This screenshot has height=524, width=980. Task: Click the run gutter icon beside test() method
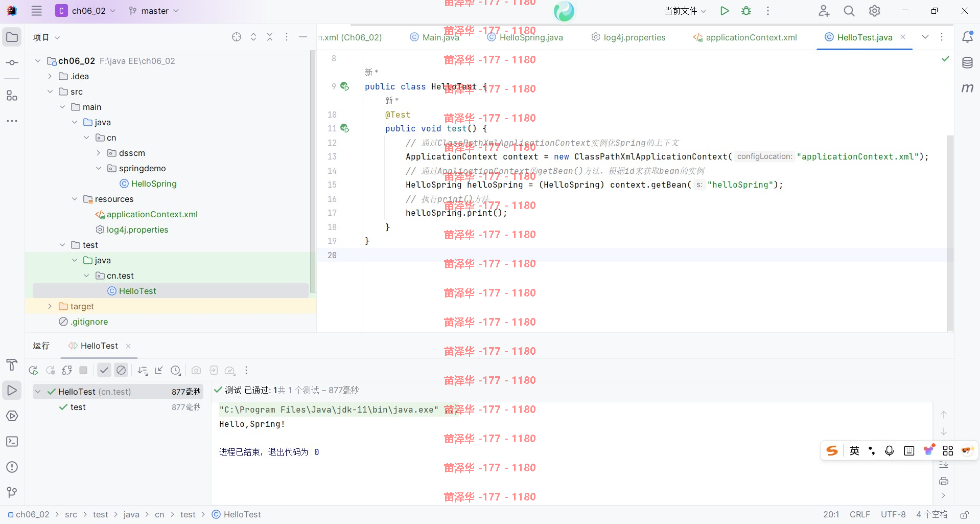tap(345, 128)
